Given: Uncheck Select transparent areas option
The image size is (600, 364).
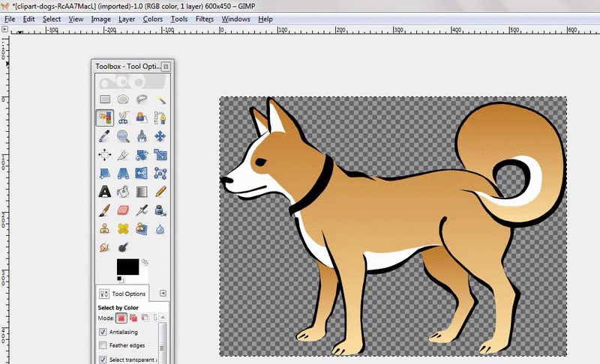Looking at the screenshot, I should [103, 360].
